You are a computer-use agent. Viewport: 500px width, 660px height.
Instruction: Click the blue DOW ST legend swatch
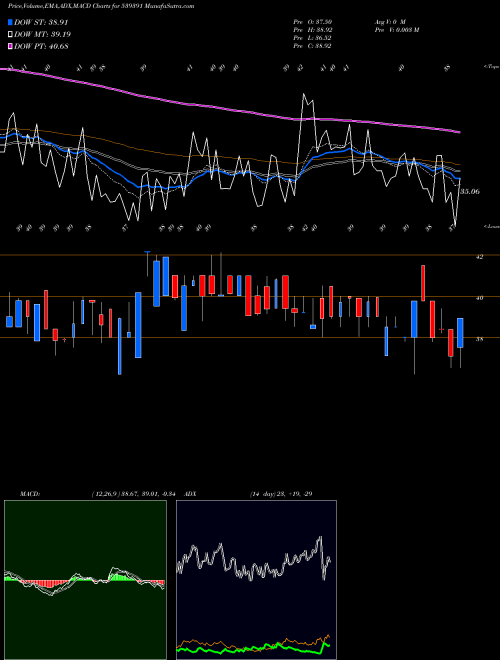tap(11, 22)
